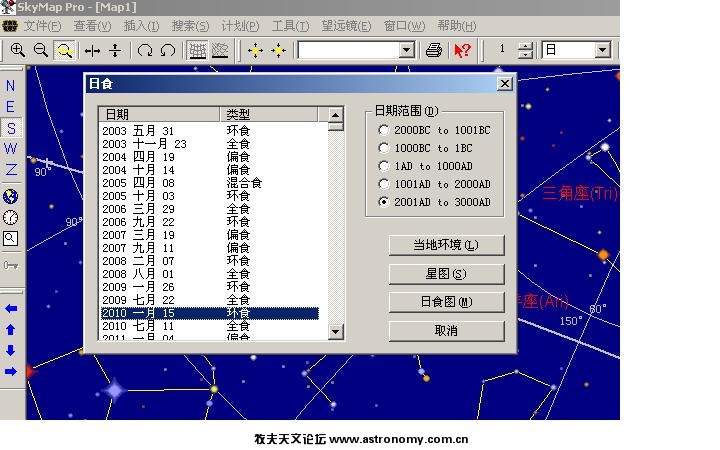Select eclipse row 2003 五月 31
720x450 pixels.
point(209,131)
